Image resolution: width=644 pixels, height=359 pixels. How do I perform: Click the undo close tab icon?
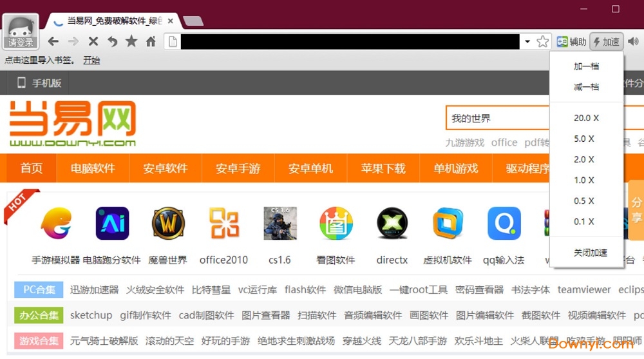pos(112,42)
